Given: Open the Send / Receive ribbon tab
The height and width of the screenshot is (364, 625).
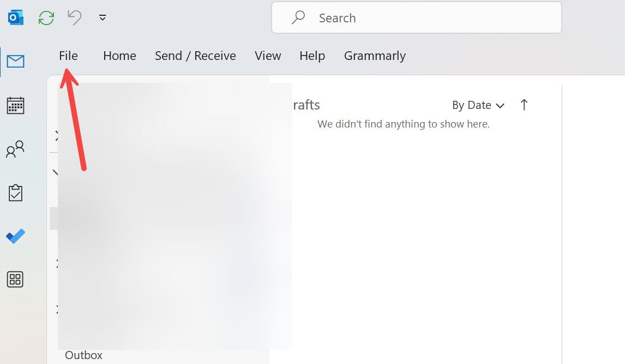Looking at the screenshot, I should point(195,55).
